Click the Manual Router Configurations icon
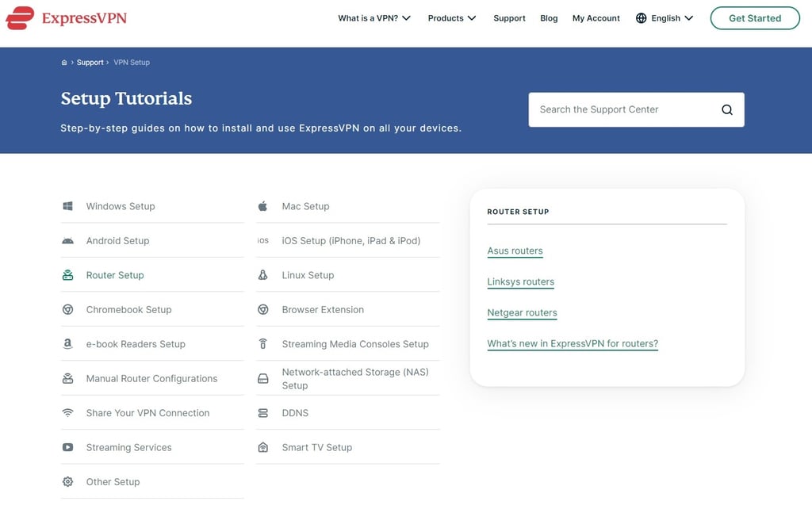Viewport: 812px width, 505px height. coord(68,379)
